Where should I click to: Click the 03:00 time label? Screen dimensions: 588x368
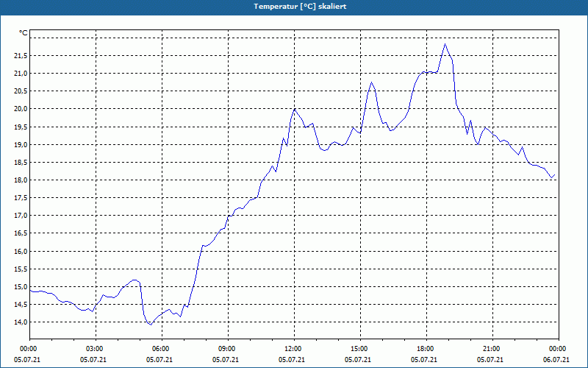tap(93, 349)
